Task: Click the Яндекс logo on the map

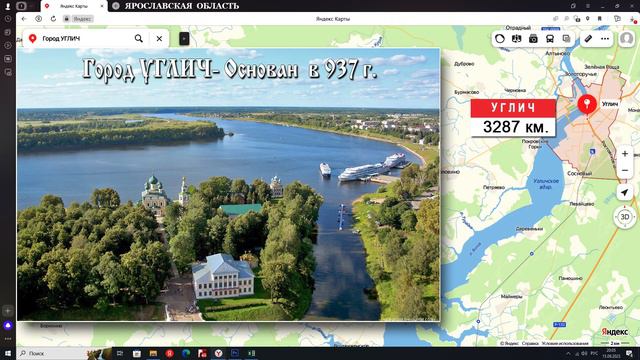Action: click(x=615, y=332)
